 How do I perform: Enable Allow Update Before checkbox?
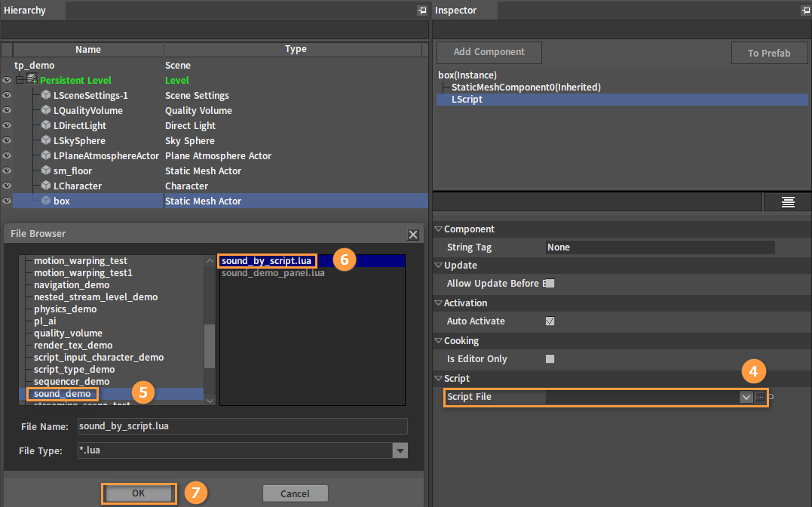pyautogui.click(x=550, y=283)
